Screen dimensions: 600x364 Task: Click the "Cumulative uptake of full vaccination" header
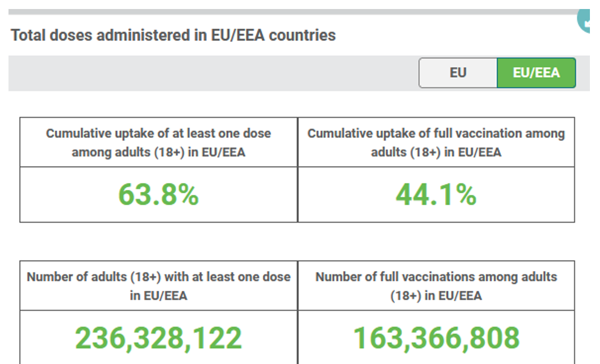point(436,134)
